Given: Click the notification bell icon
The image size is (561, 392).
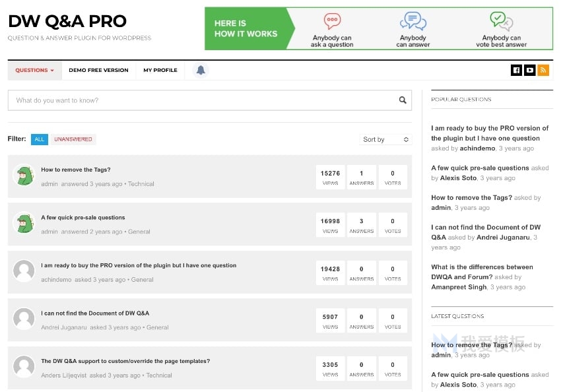Looking at the screenshot, I should 201,70.
